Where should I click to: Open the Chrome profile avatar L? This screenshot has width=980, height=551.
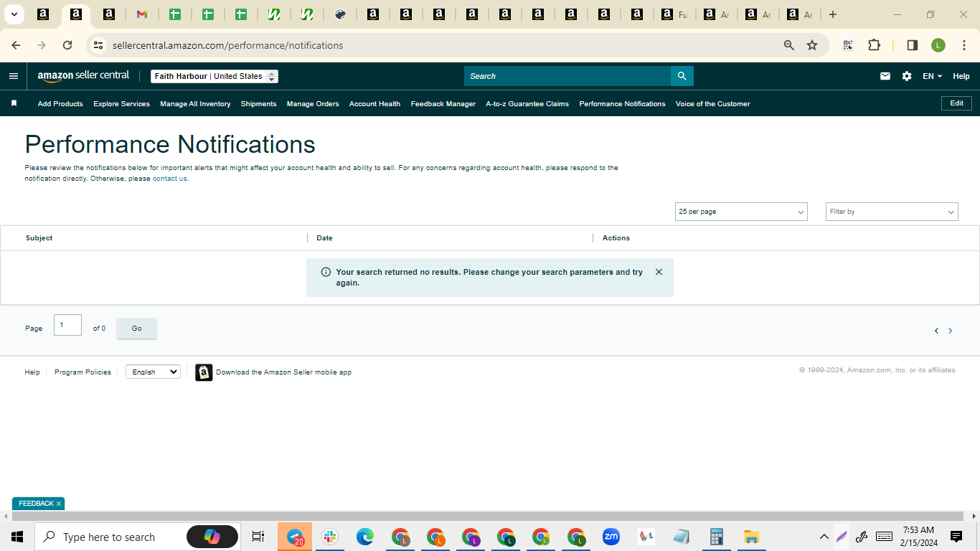click(x=938, y=45)
